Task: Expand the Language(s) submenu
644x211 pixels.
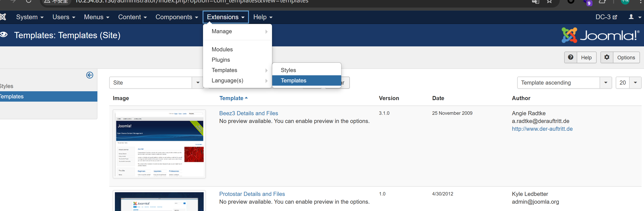Action: point(237,81)
